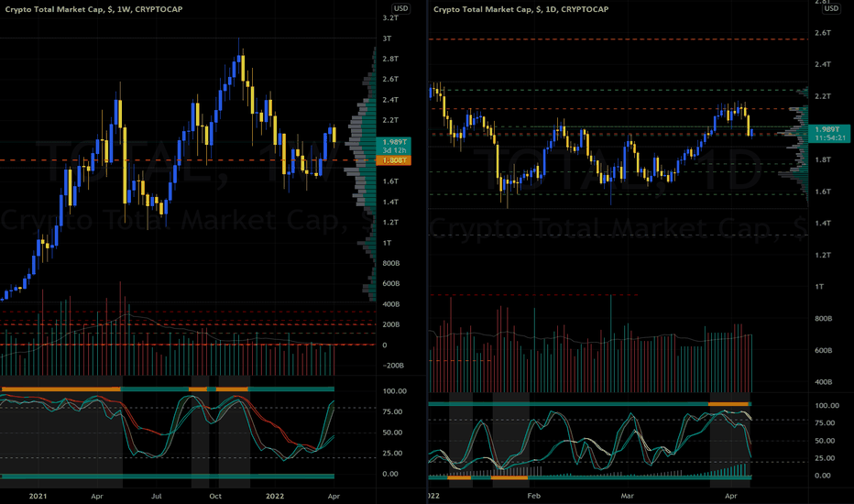The height and width of the screenshot is (504, 854).
Task: Click the 1.2T label on weekly price axis
Action: (x=390, y=223)
